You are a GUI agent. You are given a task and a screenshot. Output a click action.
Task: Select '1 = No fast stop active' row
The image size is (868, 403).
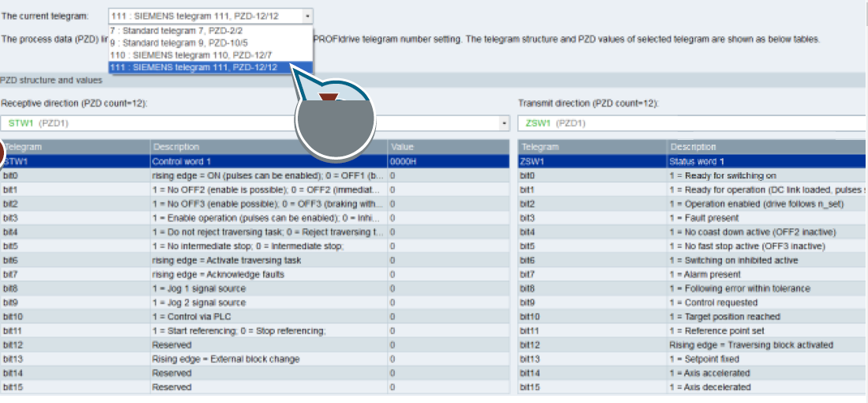pos(693,247)
